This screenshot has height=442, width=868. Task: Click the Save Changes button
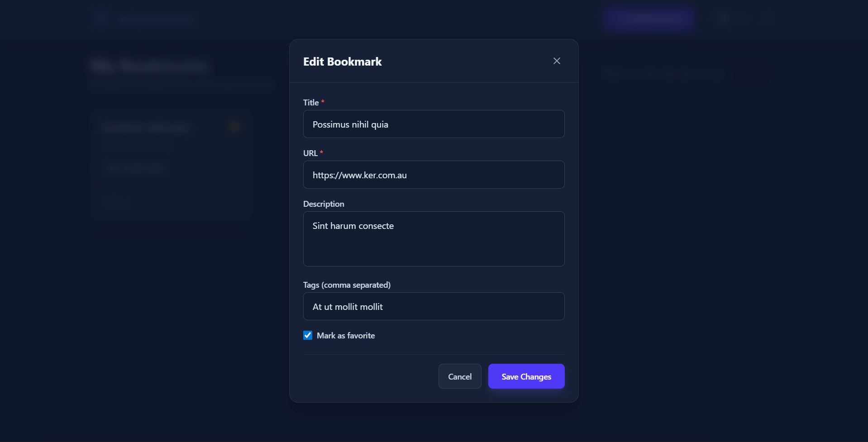526,376
